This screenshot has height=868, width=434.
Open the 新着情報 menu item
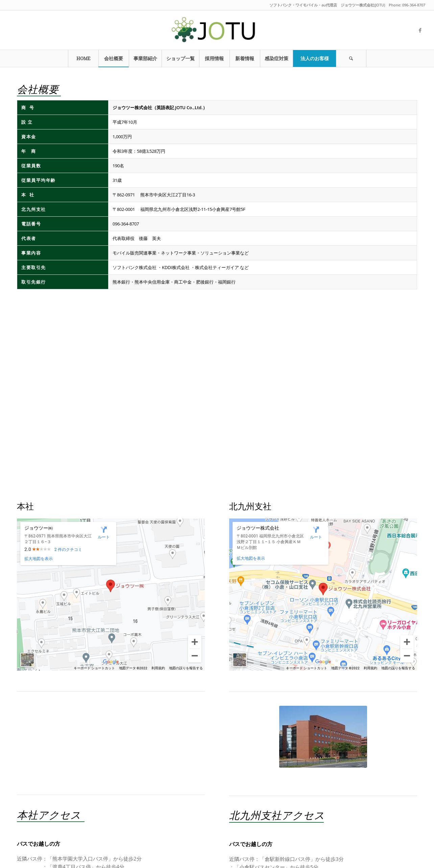point(245,58)
